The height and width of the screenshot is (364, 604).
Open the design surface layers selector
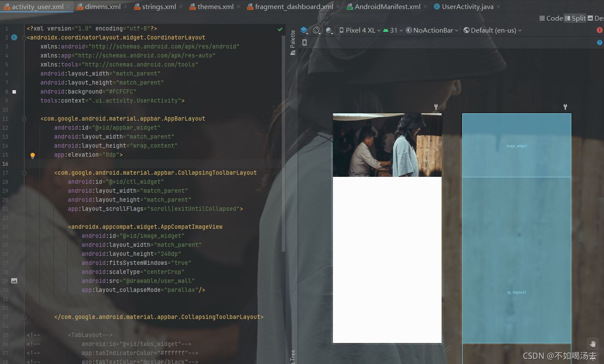304,30
